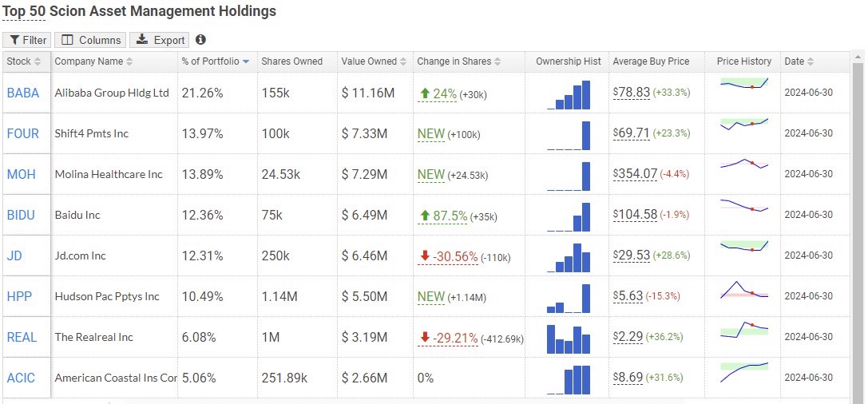View The Realreal ownership history chart
Screen dimensions: 868x404
(569, 339)
